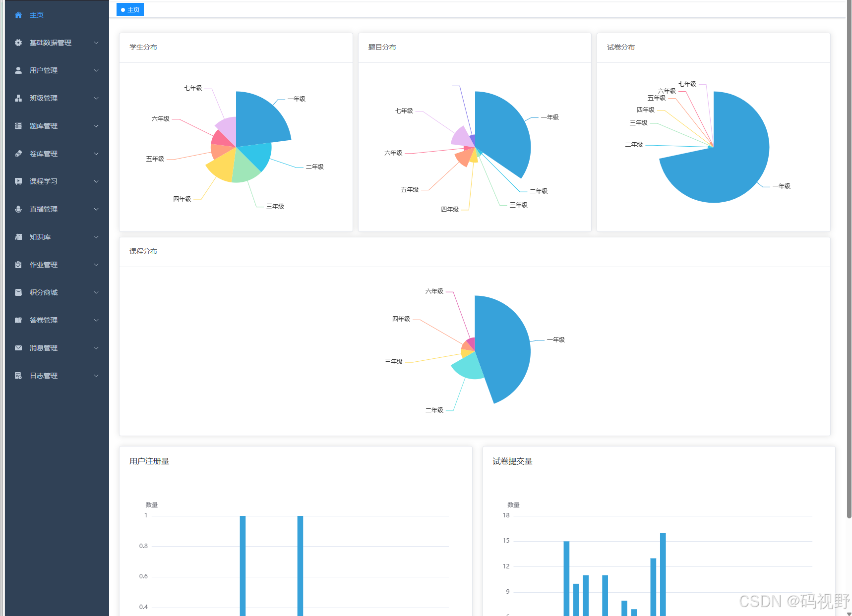
Task: Expand the 基础数据管理 chevron
Action: point(96,43)
